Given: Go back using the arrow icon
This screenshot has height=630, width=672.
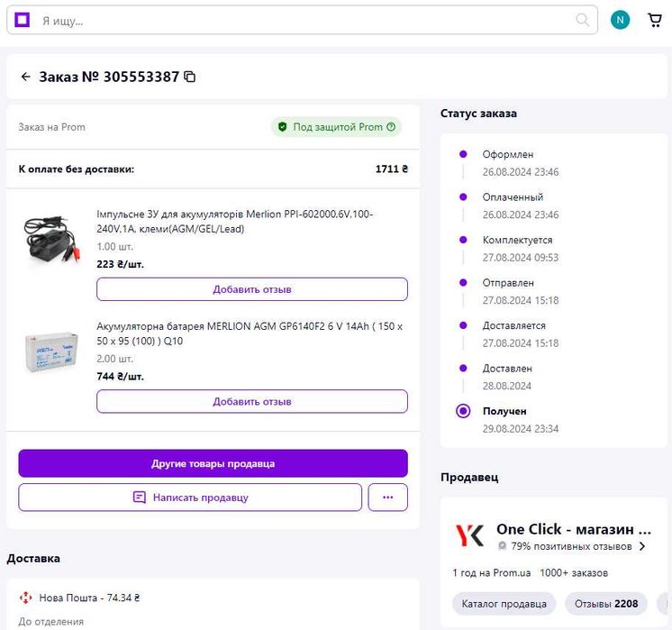Looking at the screenshot, I should click(x=25, y=77).
